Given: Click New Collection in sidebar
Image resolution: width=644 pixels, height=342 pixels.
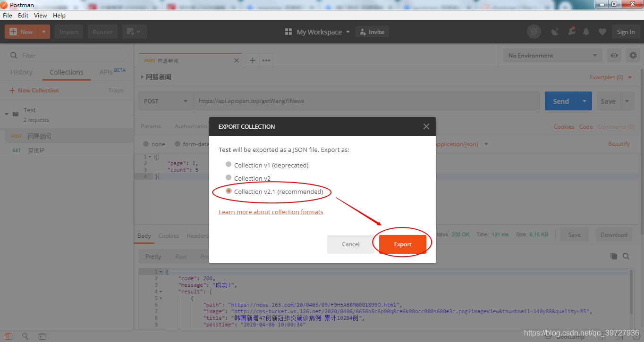Looking at the screenshot, I should click(34, 90).
